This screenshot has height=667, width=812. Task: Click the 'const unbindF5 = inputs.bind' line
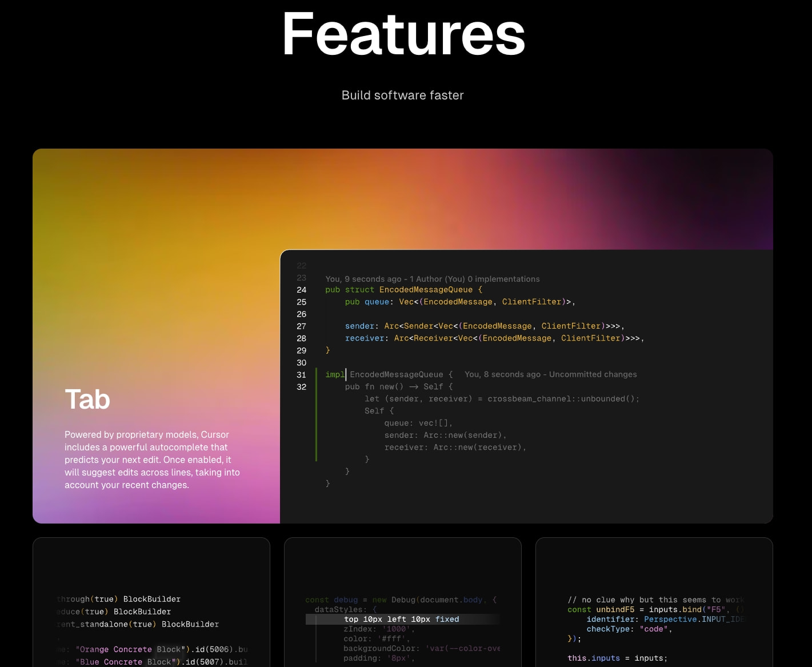coord(656,609)
